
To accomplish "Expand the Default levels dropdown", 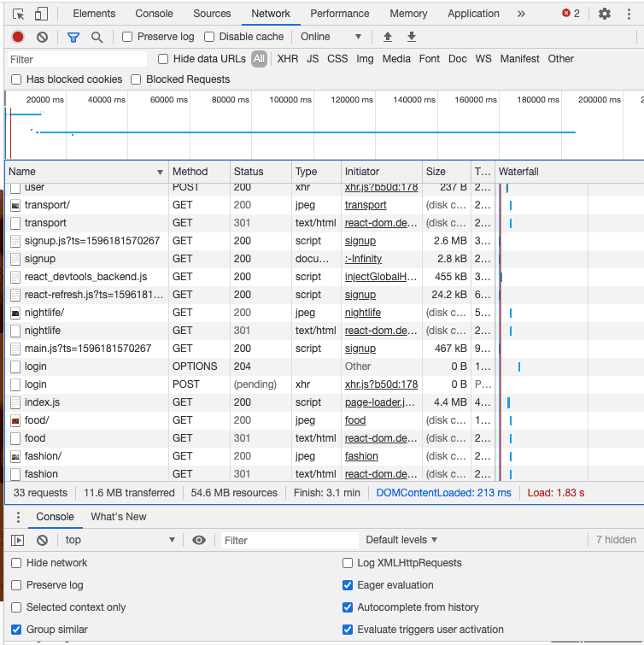I will (x=401, y=540).
